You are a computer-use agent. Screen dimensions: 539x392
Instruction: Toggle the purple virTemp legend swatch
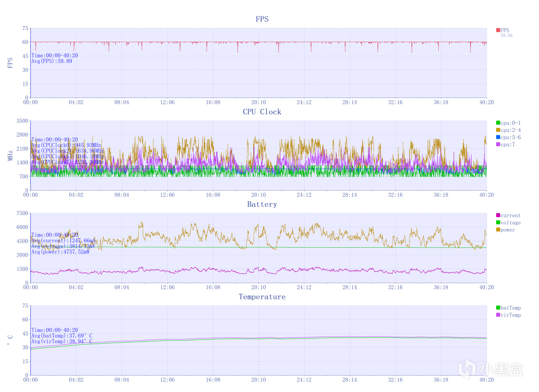click(x=498, y=315)
